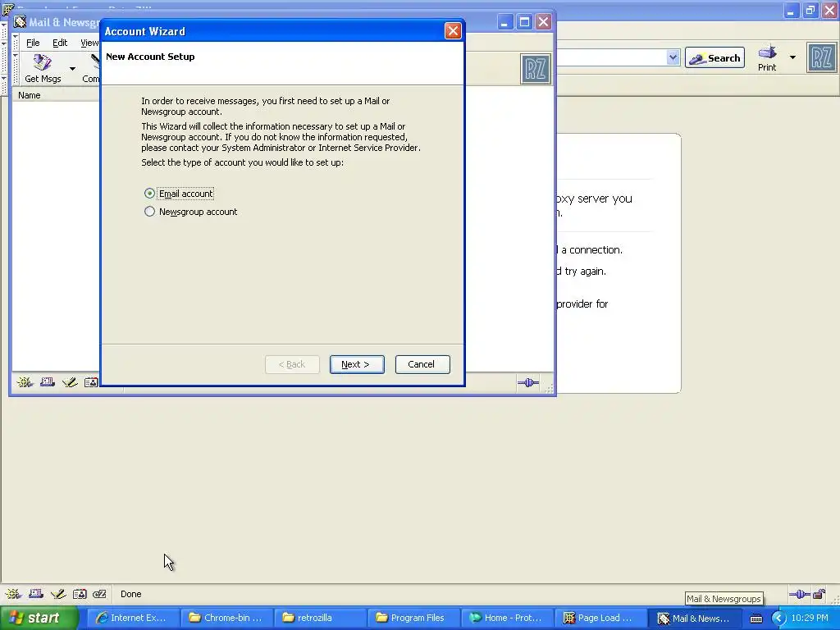Toggle the offline icon in Mail window
Image resolution: width=840 pixels, height=630 pixels.
tap(528, 382)
